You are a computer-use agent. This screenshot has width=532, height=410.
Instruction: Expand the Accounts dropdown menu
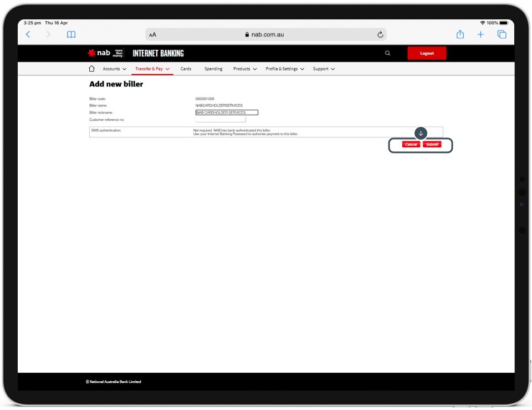click(114, 69)
